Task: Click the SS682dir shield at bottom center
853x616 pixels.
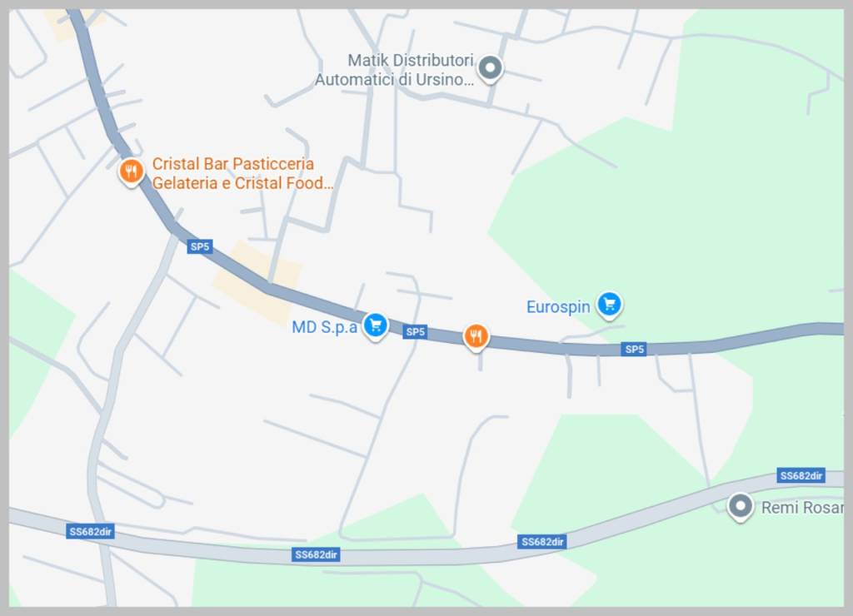Action: pos(316,554)
